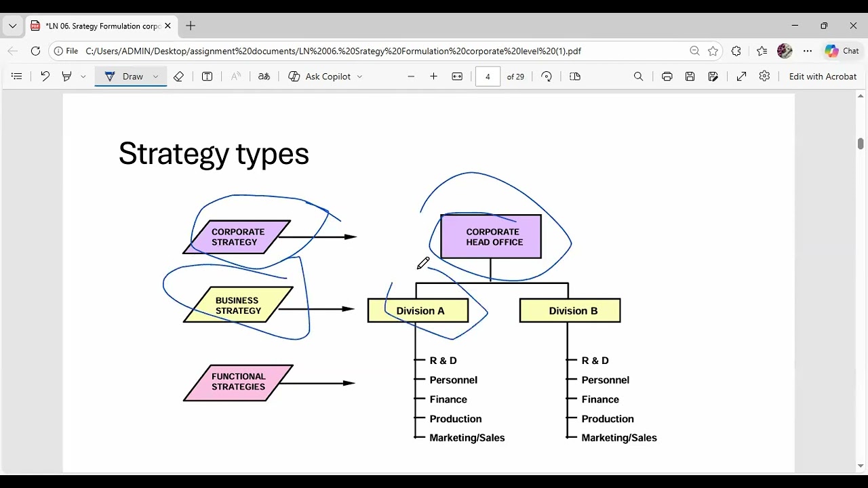Open the table of contents icon
The width and height of the screenshot is (868, 488).
17,77
